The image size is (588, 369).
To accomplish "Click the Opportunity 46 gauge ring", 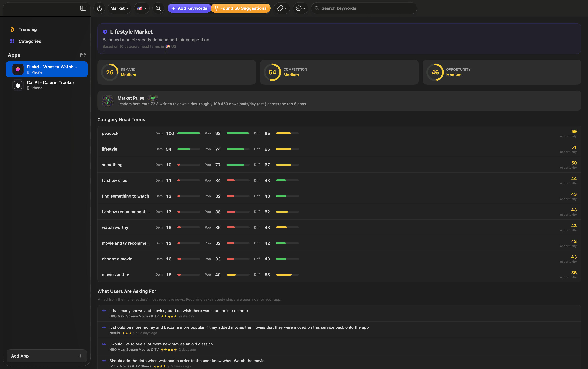I will click(435, 72).
